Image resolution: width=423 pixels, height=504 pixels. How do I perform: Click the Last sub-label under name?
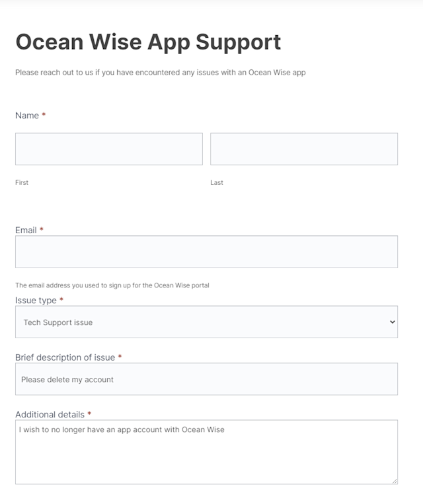click(x=217, y=183)
